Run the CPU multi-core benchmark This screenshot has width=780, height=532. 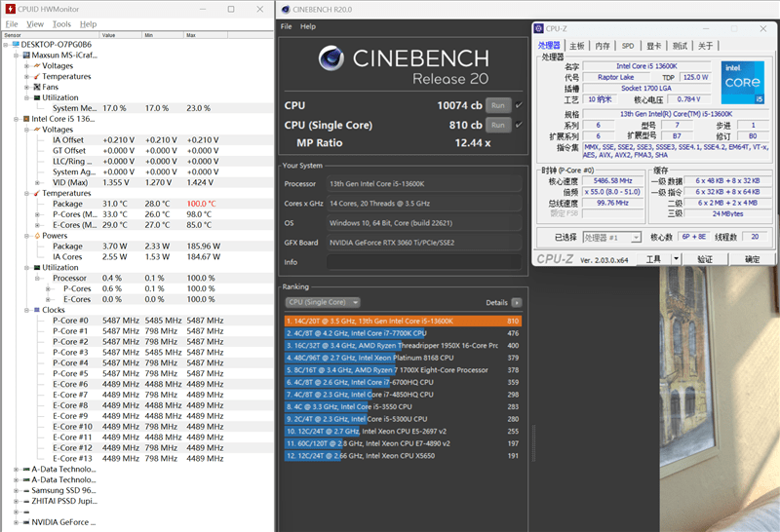[498, 105]
